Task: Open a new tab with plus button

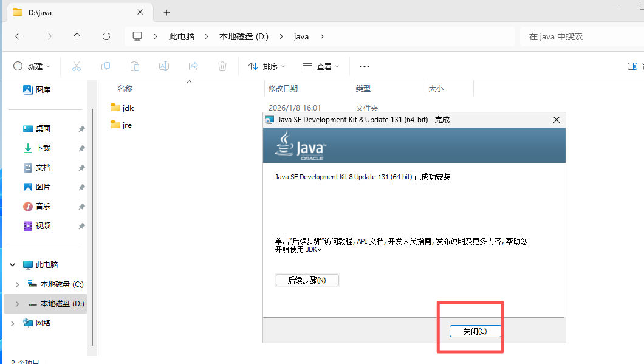Action: pyautogui.click(x=166, y=12)
